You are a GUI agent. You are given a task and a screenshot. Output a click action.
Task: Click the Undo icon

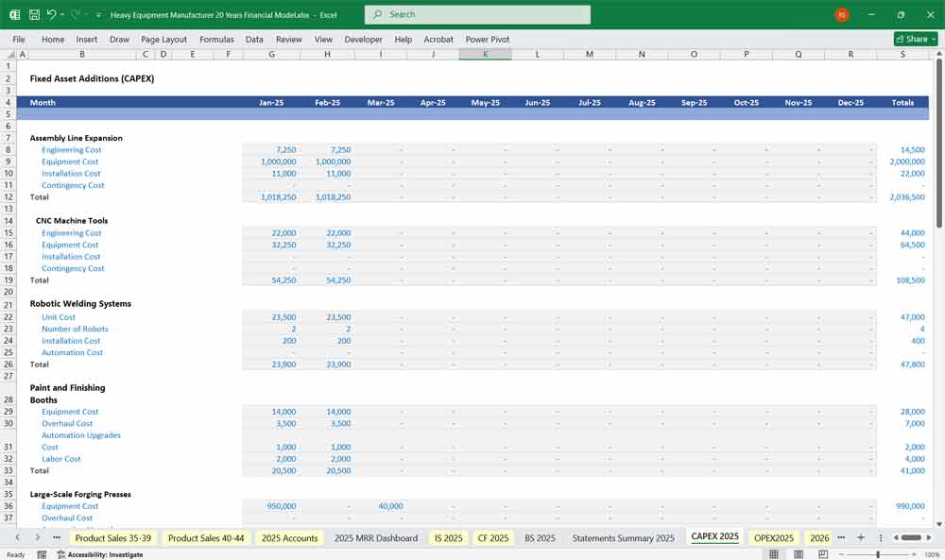(x=53, y=14)
